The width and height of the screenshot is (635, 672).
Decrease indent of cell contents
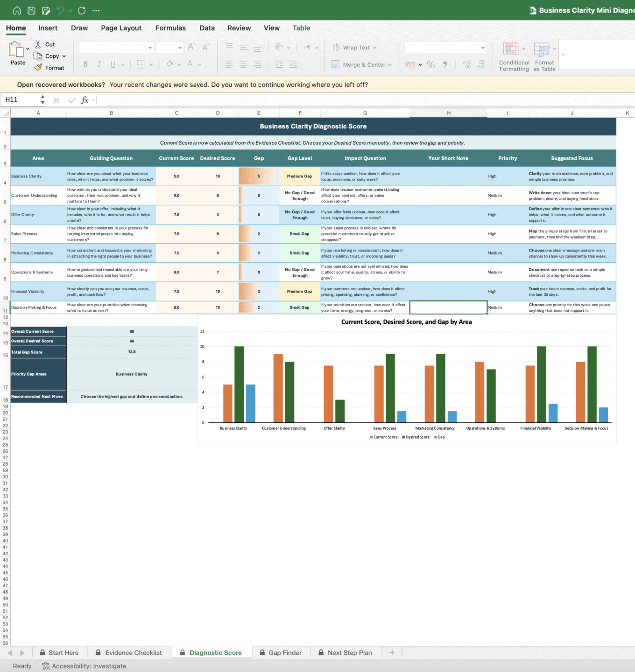279,64
